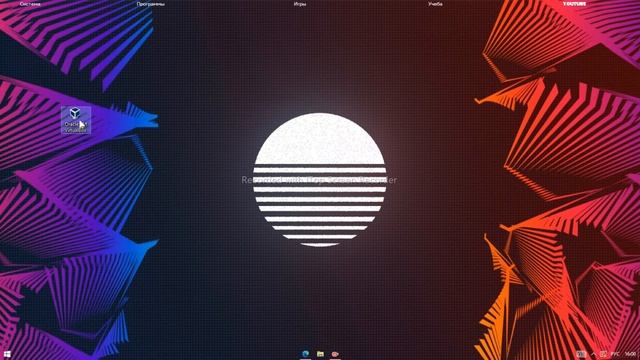Image resolution: width=640 pixels, height=360 pixels.
Task: Click the display tray icon beside the language indicator
Action: coord(603,354)
